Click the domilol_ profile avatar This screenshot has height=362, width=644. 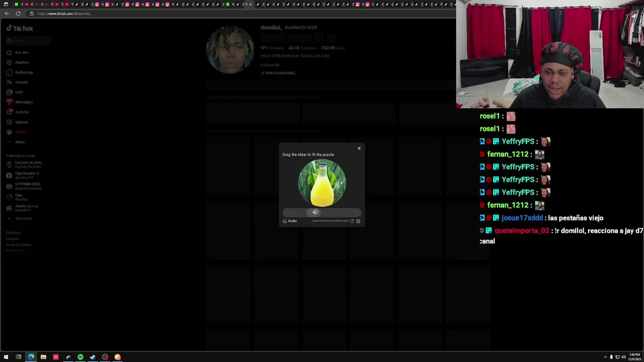[230, 50]
